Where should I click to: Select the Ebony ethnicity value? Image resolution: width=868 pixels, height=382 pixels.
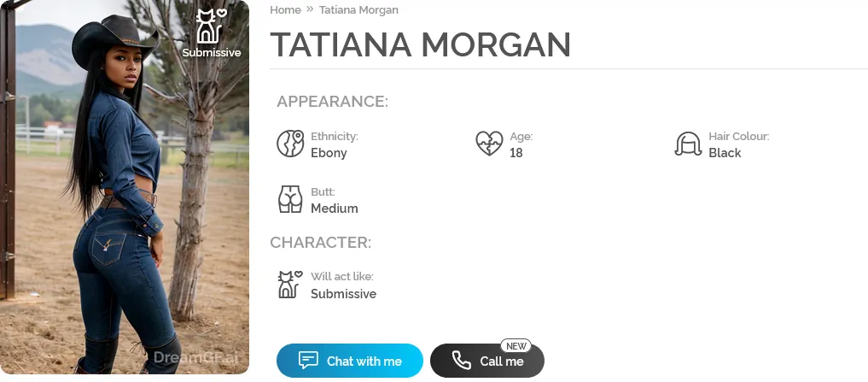[329, 153]
